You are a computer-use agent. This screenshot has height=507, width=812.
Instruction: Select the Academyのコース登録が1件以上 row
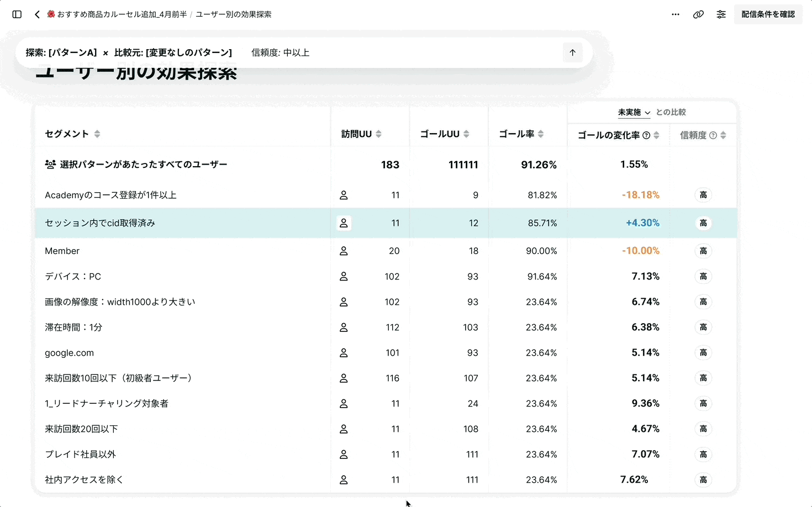pos(386,195)
